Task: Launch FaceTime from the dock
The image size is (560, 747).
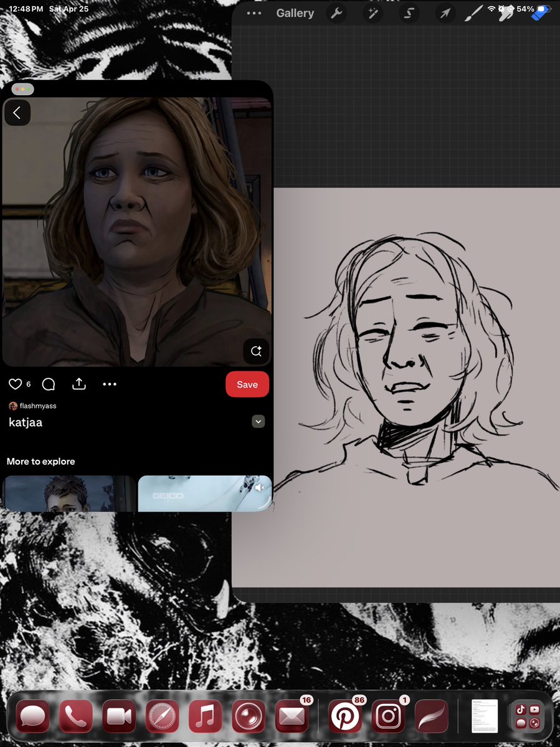Action: click(119, 716)
